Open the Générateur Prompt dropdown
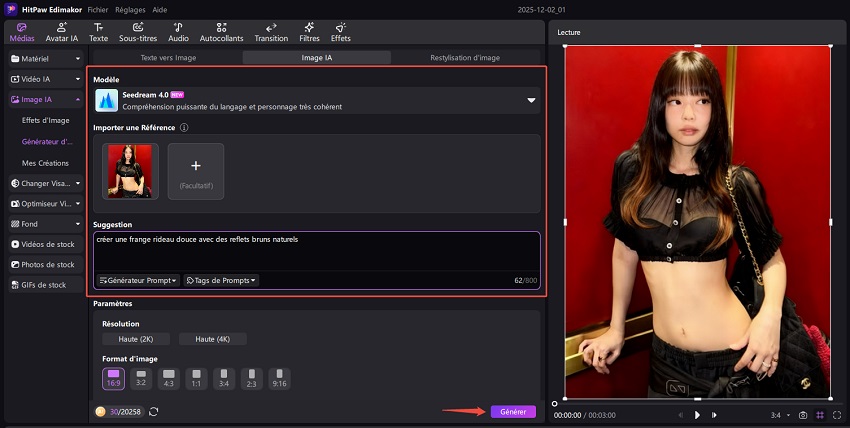The width and height of the screenshot is (850, 428). pyautogui.click(x=138, y=281)
